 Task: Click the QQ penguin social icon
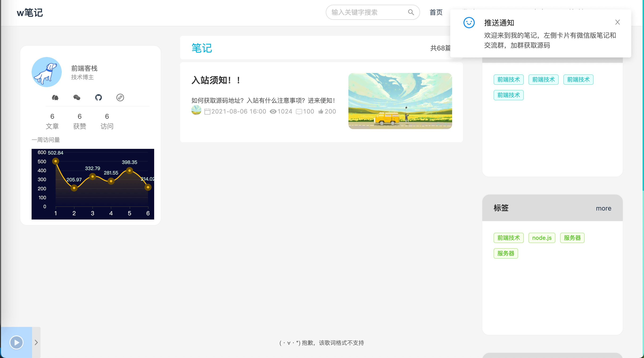tap(55, 98)
